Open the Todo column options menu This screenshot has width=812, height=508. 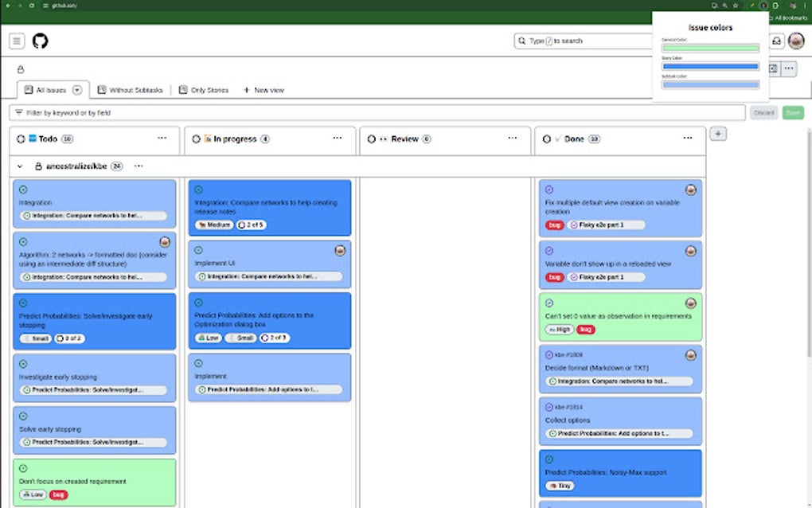coord(160,138)
